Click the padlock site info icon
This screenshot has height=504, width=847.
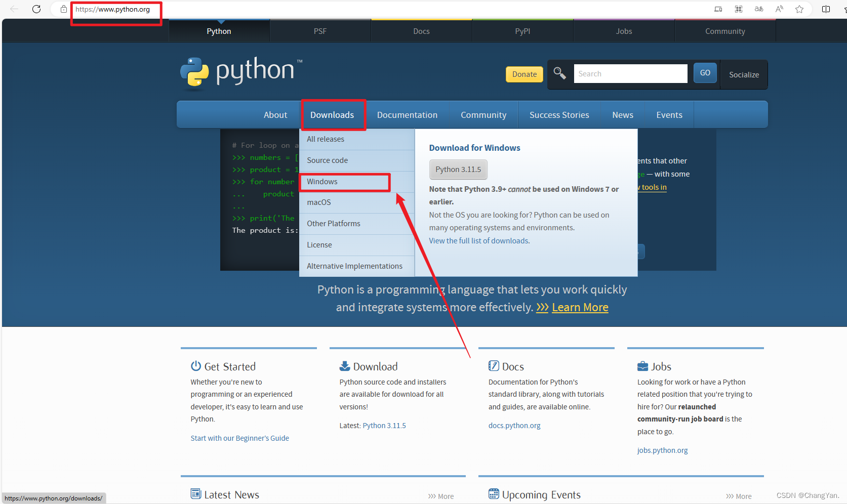pyautogui.click(x=64, y=9)
